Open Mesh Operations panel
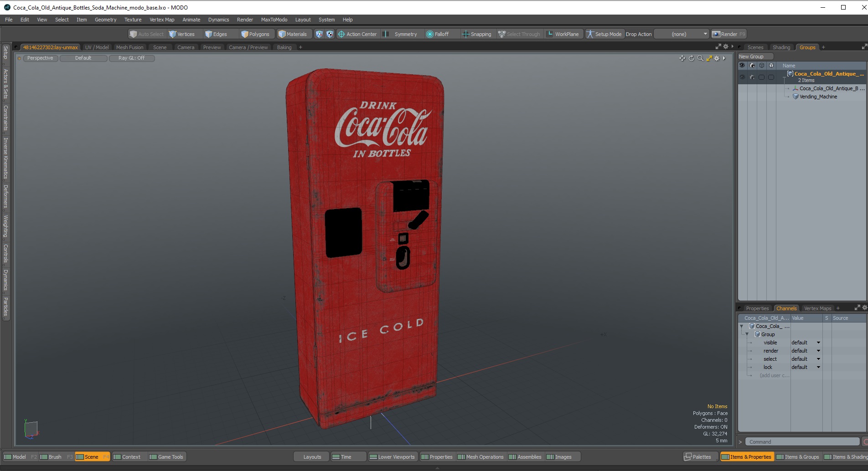868x471 pixels. tap(480, 457)
